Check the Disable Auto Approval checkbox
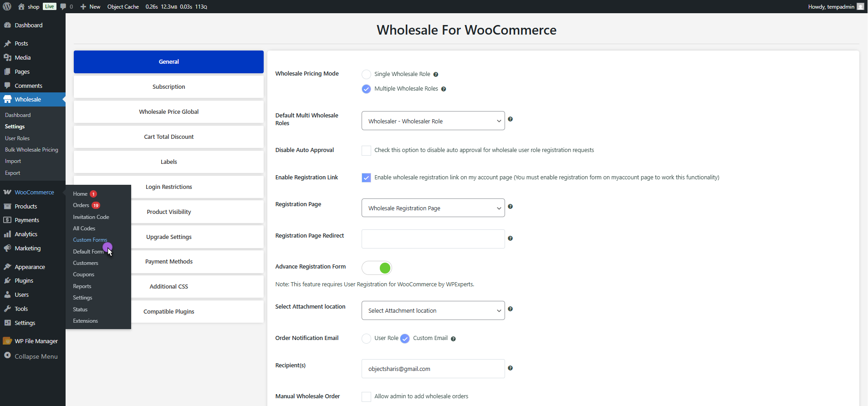The image size is (868, 406). point(366,151)
